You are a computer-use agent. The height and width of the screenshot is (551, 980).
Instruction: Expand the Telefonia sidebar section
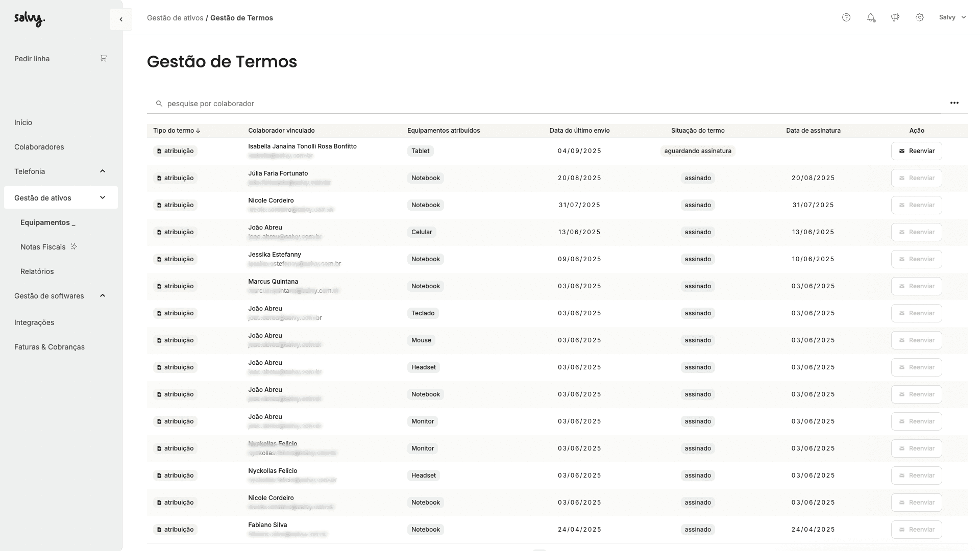click(103, 171)
